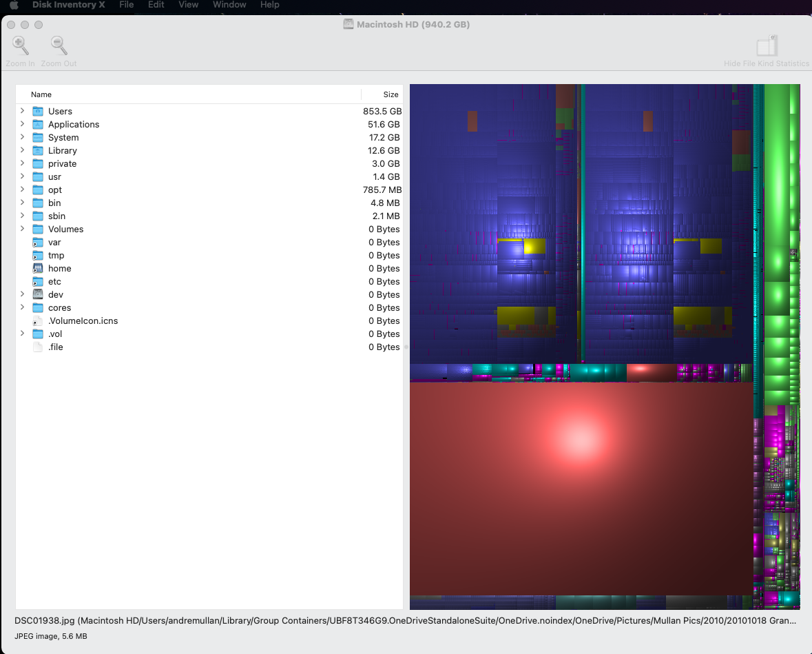Click the Zoom Out magnifier icon

pos(59,46)
